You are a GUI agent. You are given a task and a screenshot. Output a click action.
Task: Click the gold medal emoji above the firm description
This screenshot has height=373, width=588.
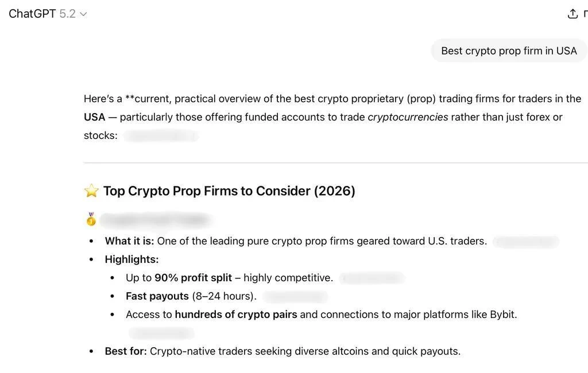pos(90,219)
